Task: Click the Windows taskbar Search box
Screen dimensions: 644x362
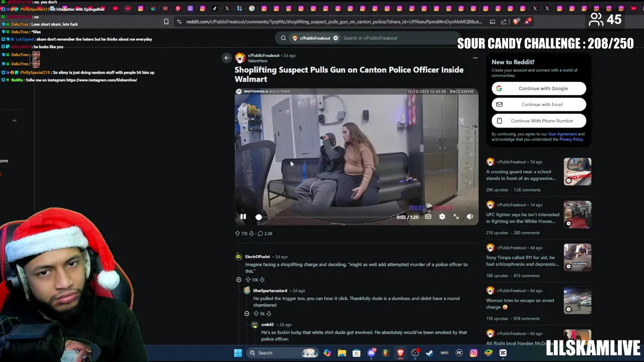Action: click(284, 353)
